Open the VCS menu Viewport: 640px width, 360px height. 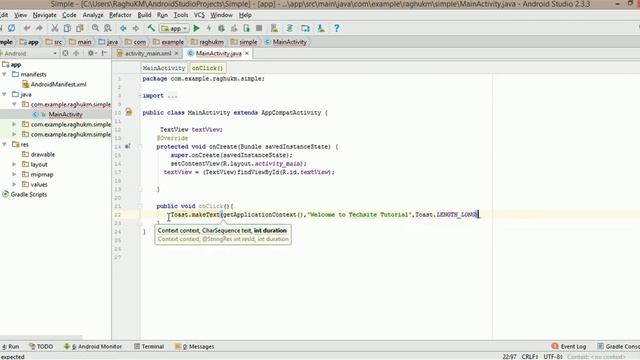(x=199, y=15)
